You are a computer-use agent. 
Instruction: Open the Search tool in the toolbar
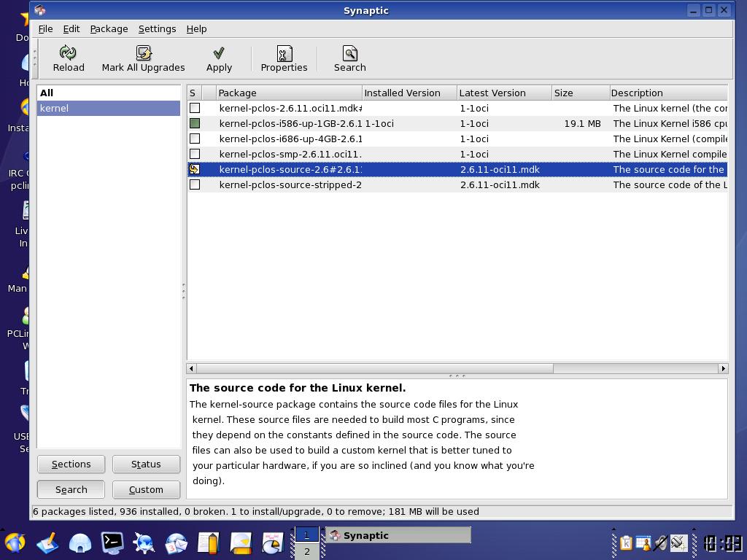(349, 58)
